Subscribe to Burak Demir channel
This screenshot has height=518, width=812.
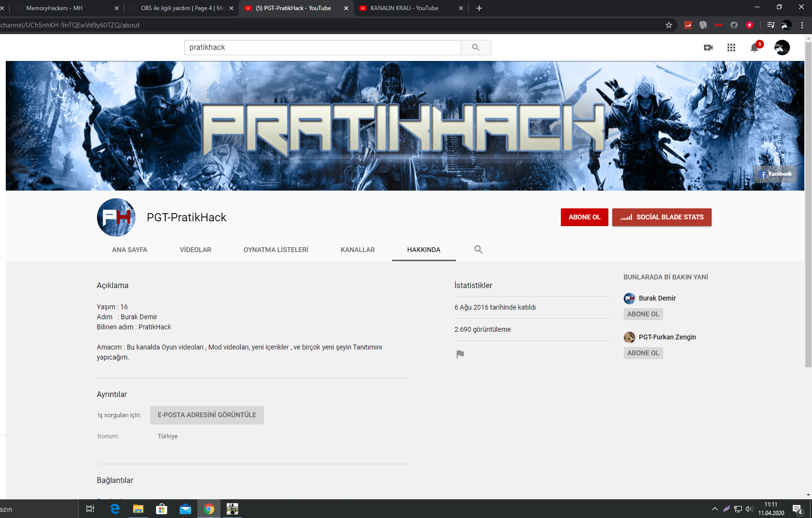pyautogui.click(x=643, y=314)
